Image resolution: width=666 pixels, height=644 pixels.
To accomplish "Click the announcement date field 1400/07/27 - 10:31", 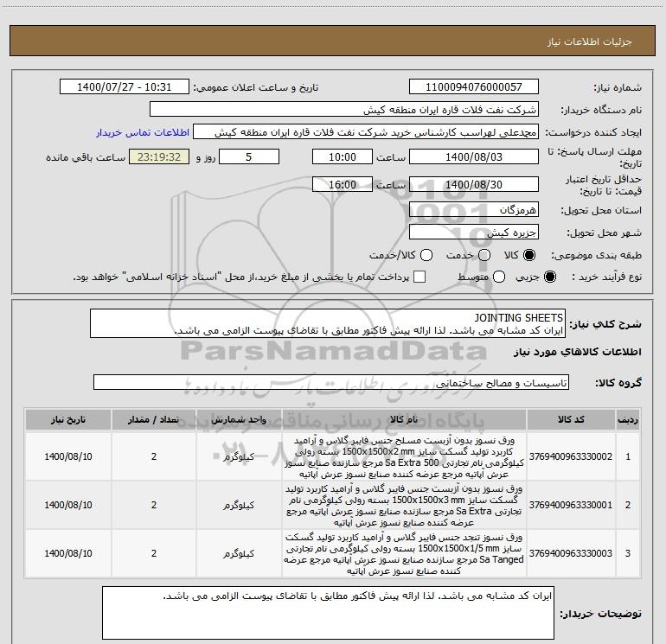I will click(x=125, y=87).
